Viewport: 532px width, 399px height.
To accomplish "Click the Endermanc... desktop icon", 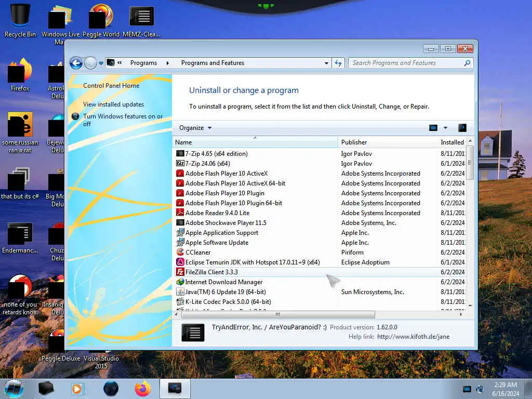I will coord(20,238).
